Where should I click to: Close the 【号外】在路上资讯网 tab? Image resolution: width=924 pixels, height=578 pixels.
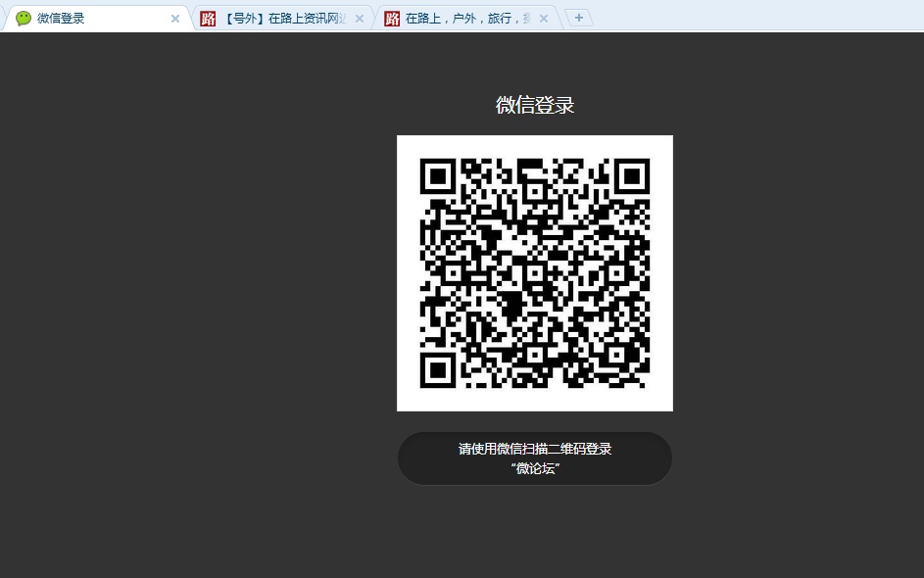[x=360, y=19]
